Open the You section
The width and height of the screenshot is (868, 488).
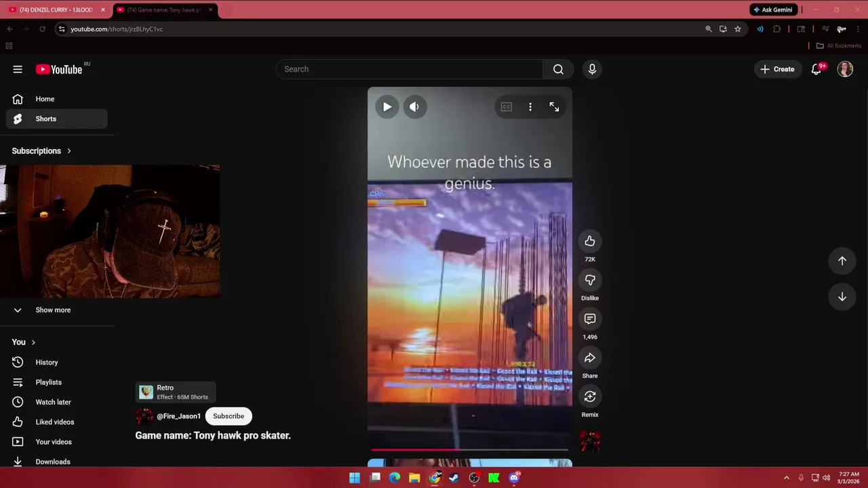coord(24,342)
